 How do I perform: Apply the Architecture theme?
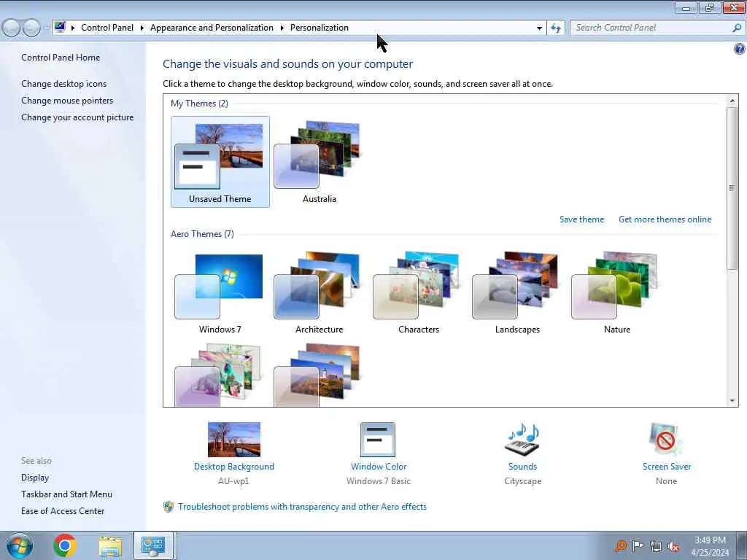point(319,292)
